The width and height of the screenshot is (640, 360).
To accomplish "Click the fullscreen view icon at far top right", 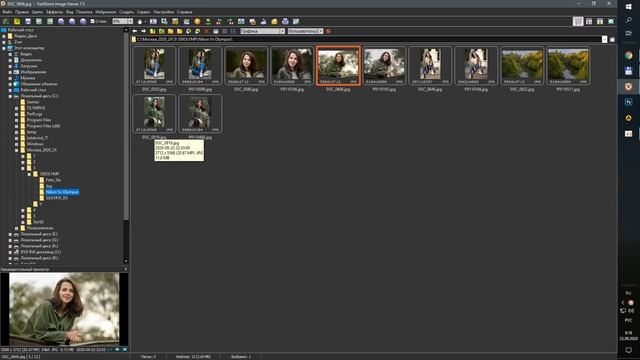I will (611, 21).
